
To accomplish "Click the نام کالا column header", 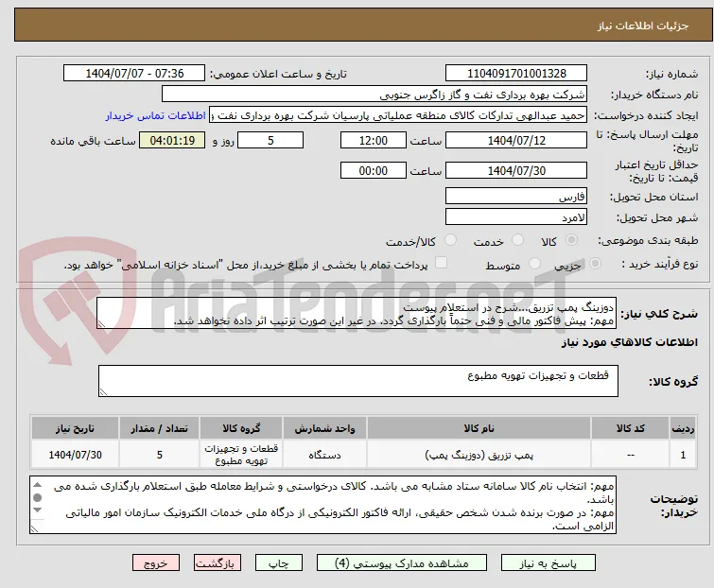I will pos(479,428).
